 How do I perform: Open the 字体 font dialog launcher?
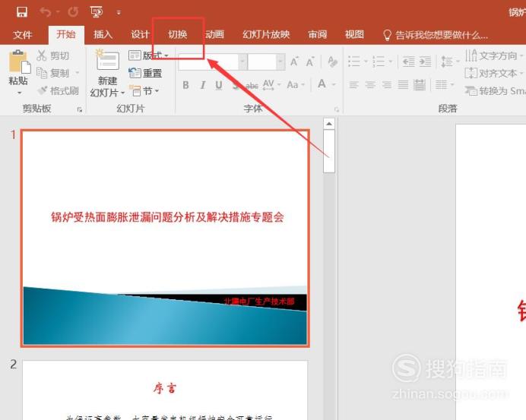pyautogui.click(x=337, y=109)
